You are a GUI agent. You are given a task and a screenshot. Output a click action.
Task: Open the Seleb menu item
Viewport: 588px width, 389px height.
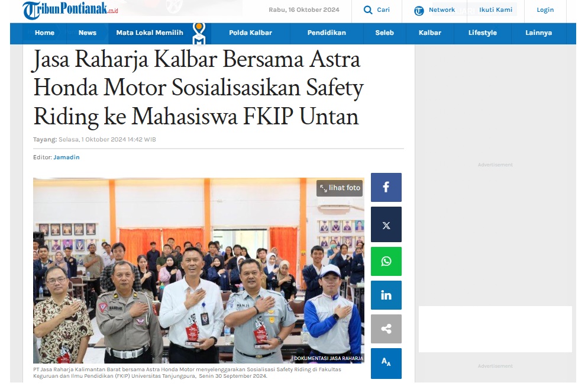(x=385, y=33)
